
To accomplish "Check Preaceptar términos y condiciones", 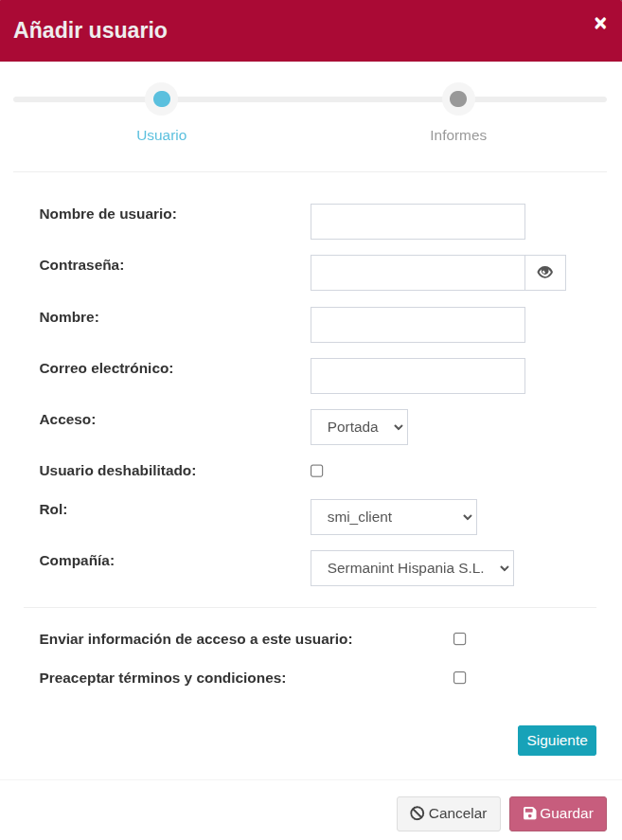I will point(460,678).
